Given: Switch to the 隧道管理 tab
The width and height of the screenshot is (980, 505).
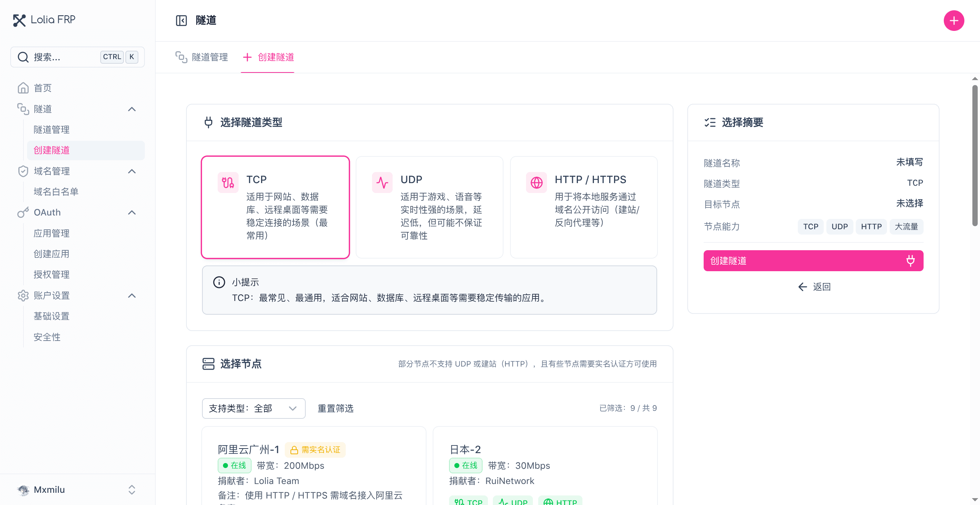Looking at the screenshot, I should click(x=209, y=57).
